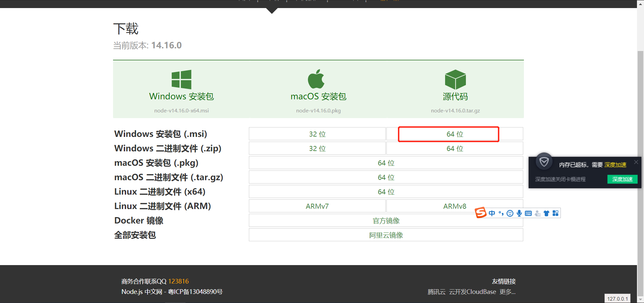Screen dimensions: 644x303
Task: Click the row label Linux 二进制文件 (x64)
Action: [160, 192]
